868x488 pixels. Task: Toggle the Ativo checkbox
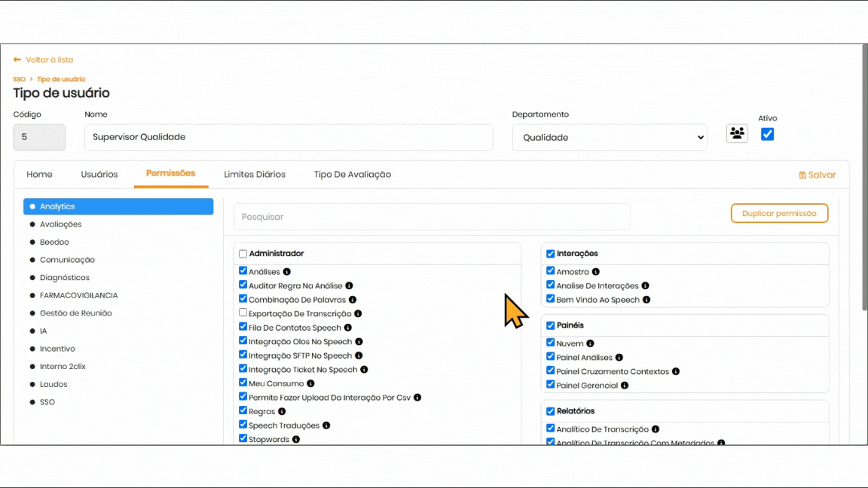click(767, 134)
